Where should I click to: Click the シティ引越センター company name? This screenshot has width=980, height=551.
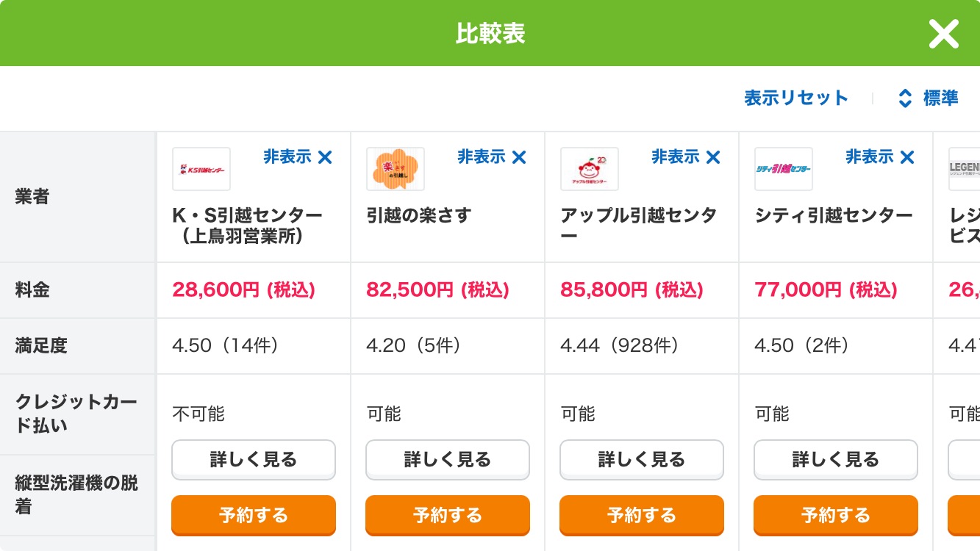tap(834, 215)
